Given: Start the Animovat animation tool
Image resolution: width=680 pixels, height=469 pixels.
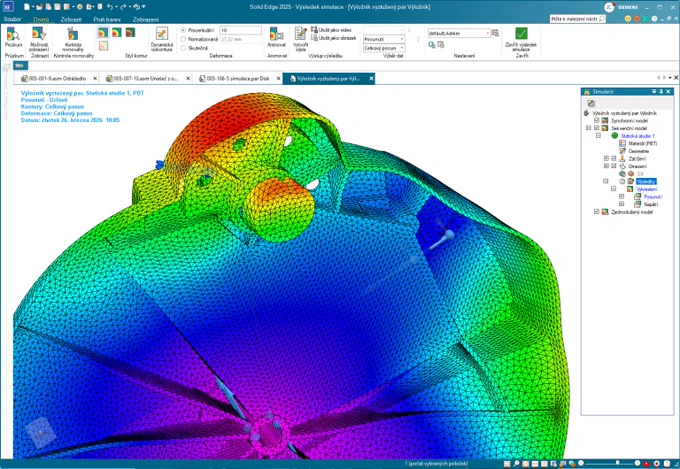Looking at the screenshot, I should [x=276, y=37].
